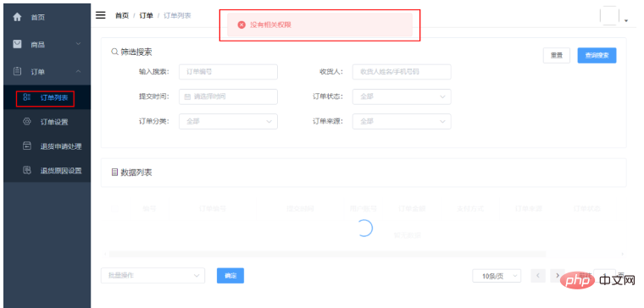Click the list icon beside 数据列表

click(114, 173)
